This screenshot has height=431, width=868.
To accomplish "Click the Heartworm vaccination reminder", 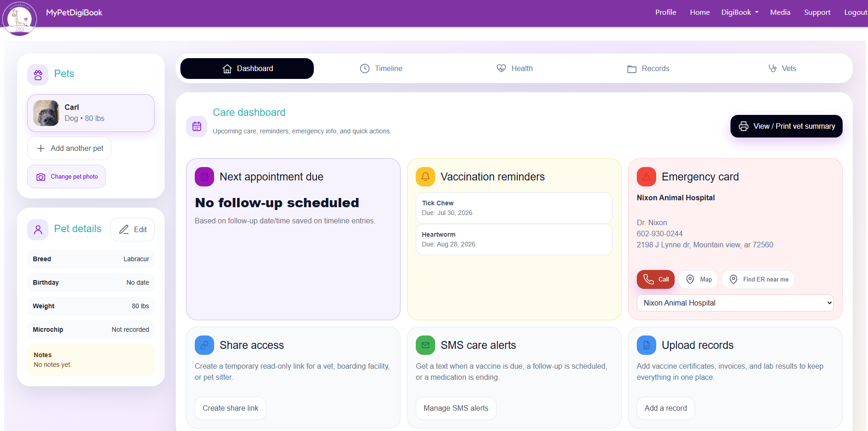I will click(514, 239).
